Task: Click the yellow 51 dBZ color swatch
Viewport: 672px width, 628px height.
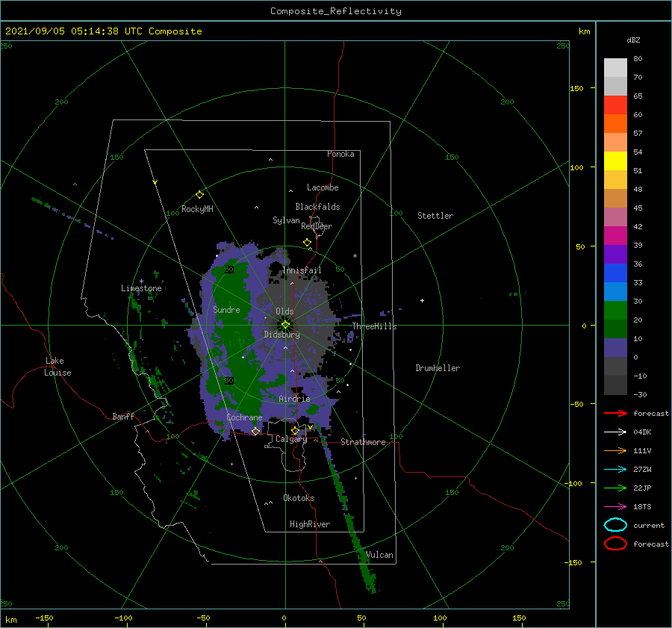Action: 615,161
